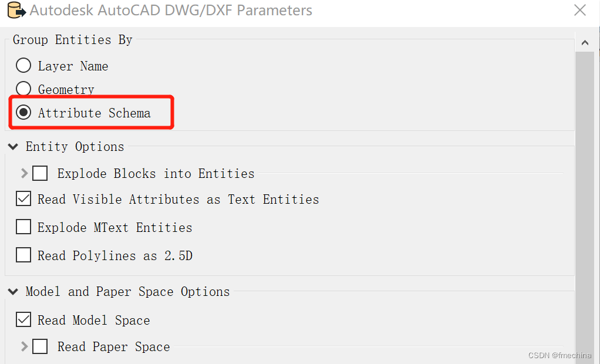Collapse the Entity Options section

[x=12, y=147]
